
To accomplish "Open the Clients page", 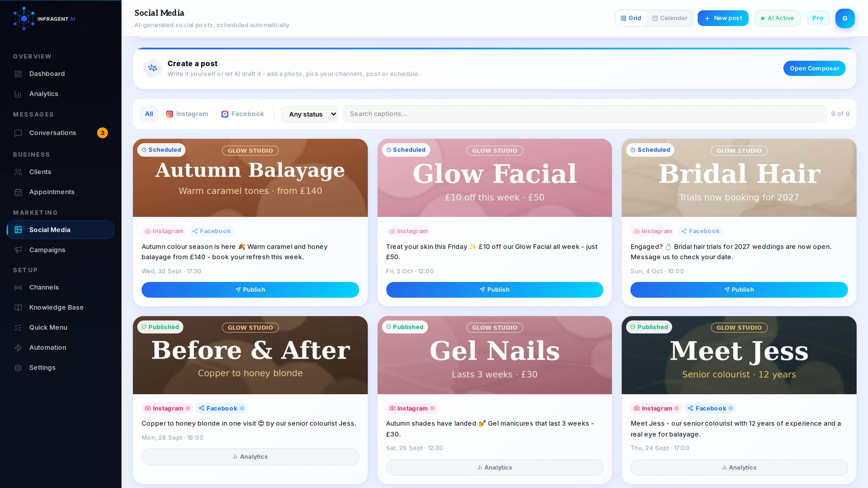I will point(60,172).
